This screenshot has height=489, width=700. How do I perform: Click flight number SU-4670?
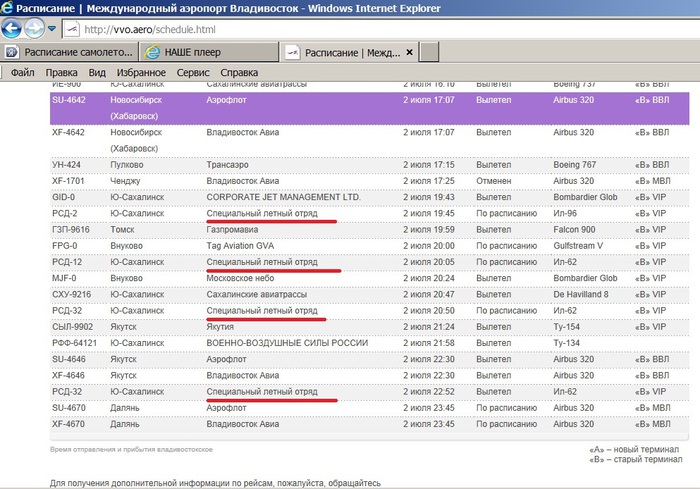(x=69, y=408)
